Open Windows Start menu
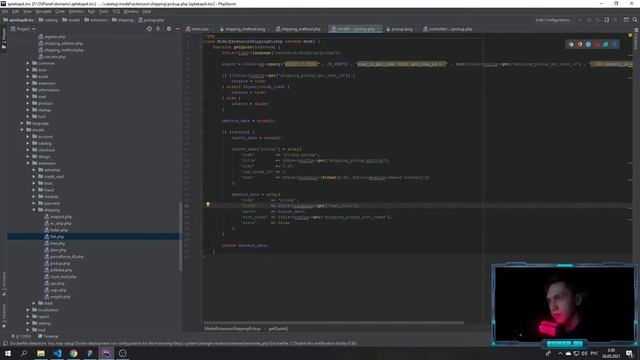 tap(8, 353)
